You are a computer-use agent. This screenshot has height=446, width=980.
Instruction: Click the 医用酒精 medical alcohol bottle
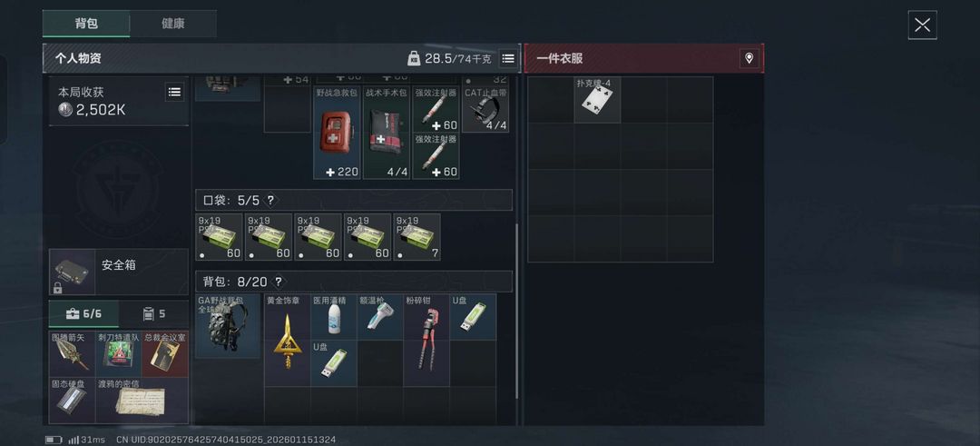pos(334,316)
